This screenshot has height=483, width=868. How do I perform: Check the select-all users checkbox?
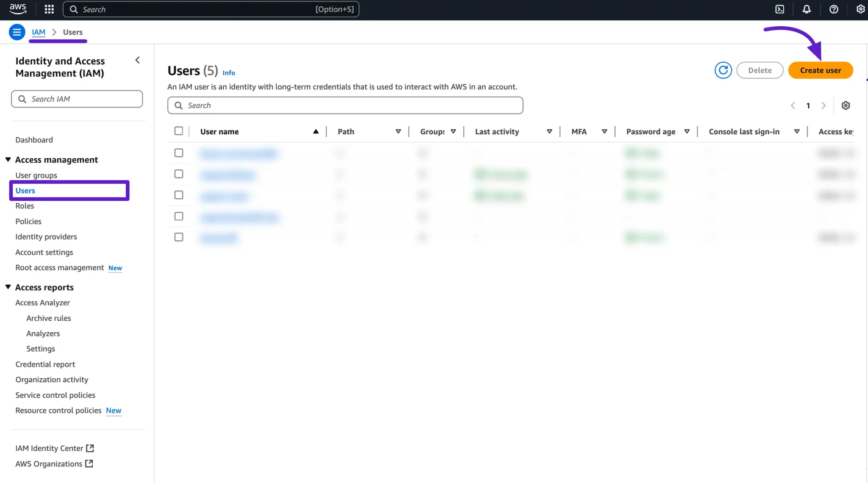179,131
